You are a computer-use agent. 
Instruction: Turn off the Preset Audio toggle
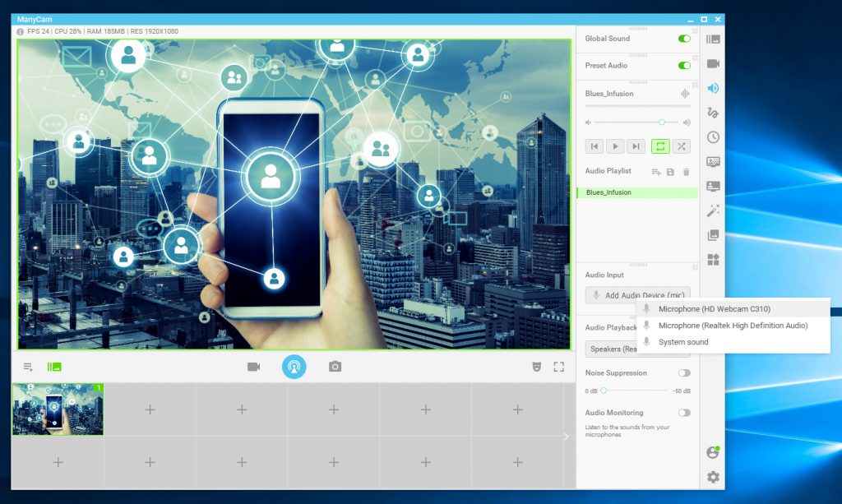[682, 66]
